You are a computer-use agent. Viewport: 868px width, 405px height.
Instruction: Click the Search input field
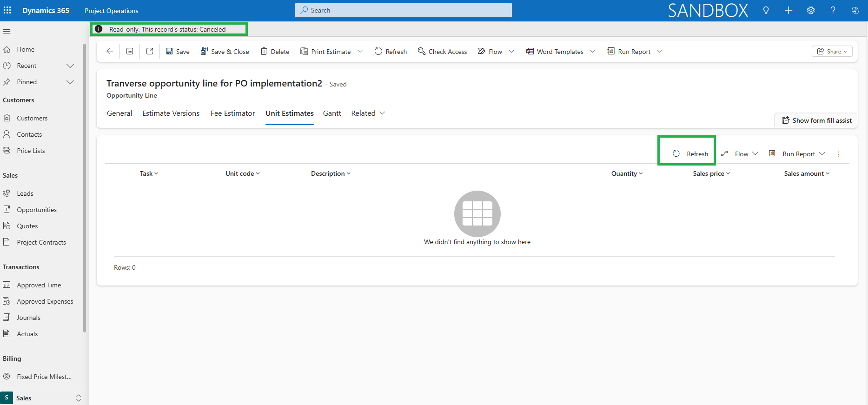click(404, 10)
